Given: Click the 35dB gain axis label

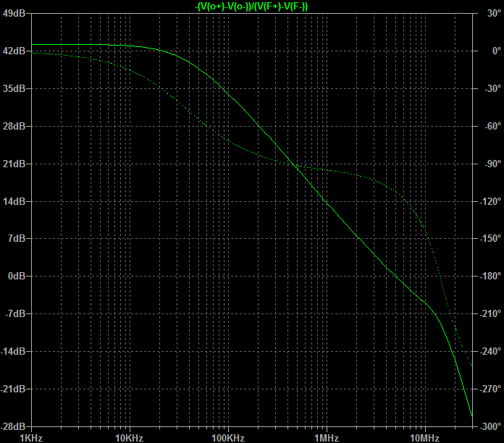Looking at the screenshot, I should click(14, 88).
